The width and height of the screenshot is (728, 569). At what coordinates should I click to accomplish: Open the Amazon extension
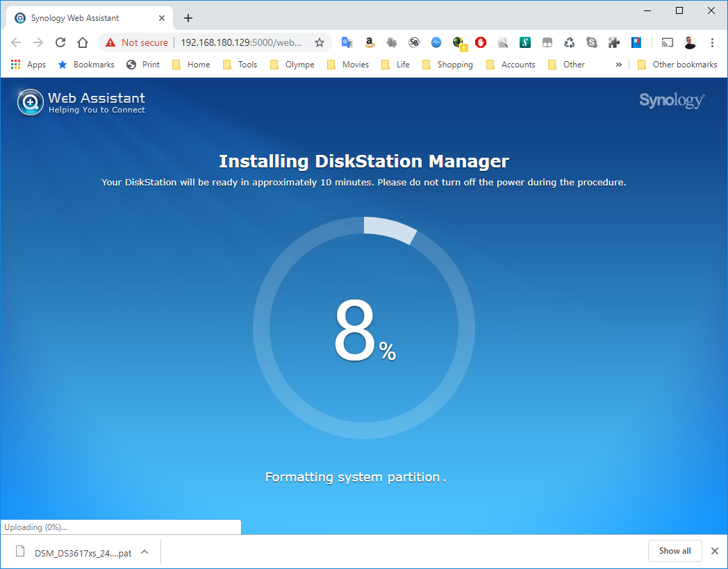(369, 43)
